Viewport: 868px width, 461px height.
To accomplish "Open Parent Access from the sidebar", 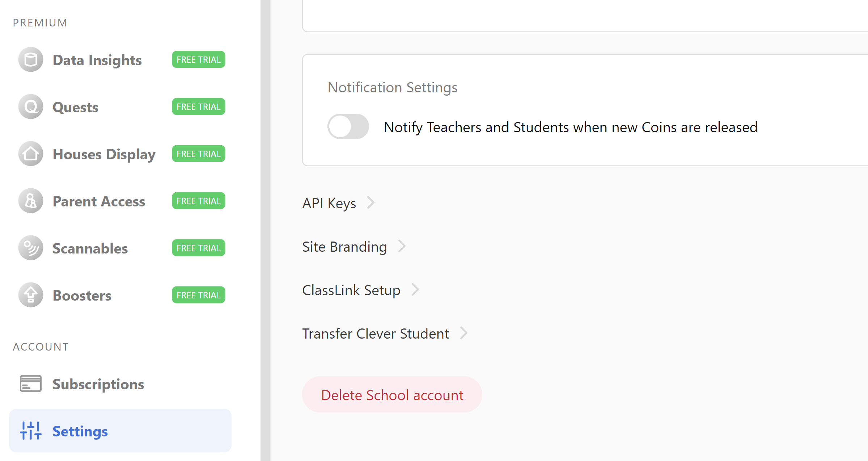I will tap(99, 201).
